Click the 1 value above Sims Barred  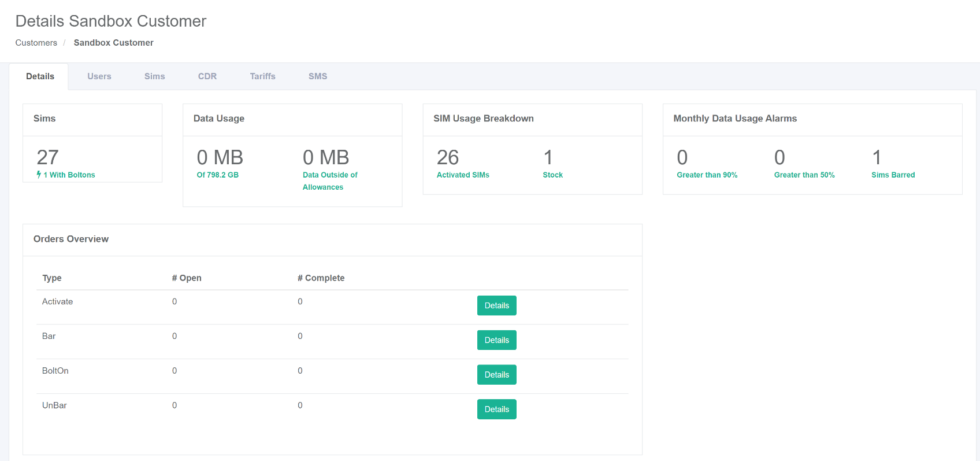[x=877, y=157]
